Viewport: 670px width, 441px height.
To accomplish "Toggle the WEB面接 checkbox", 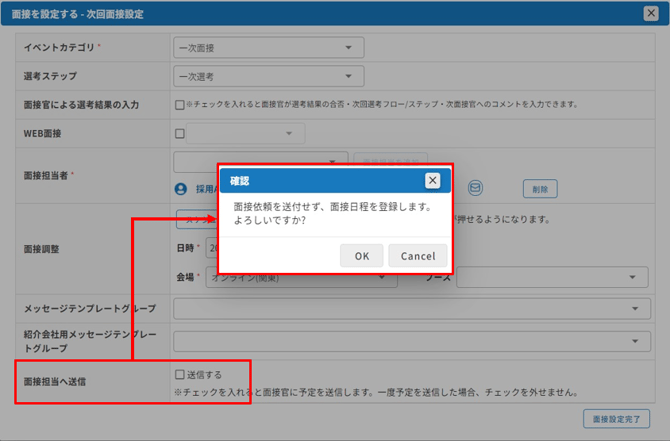I will [x=180, y=133].
